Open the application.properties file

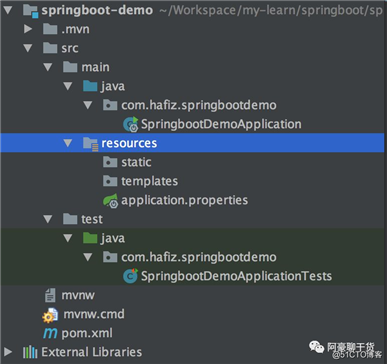(185, 200)
